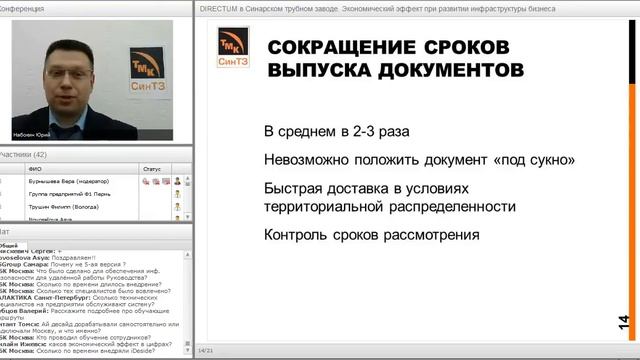Click slide bullet В среднем в 2-3 раза

[336, 131]
